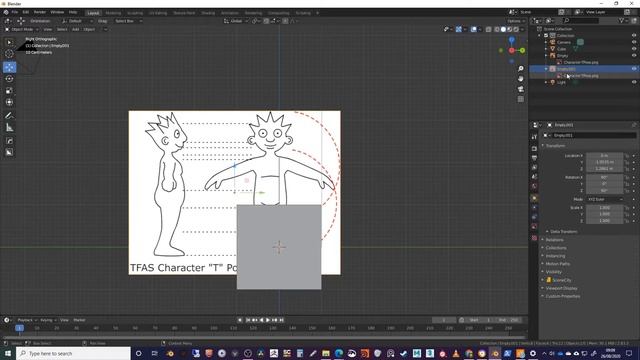Click the pan view hand gizmo
640x360 pixels.
pyautogui.click(x=520, y=79)
